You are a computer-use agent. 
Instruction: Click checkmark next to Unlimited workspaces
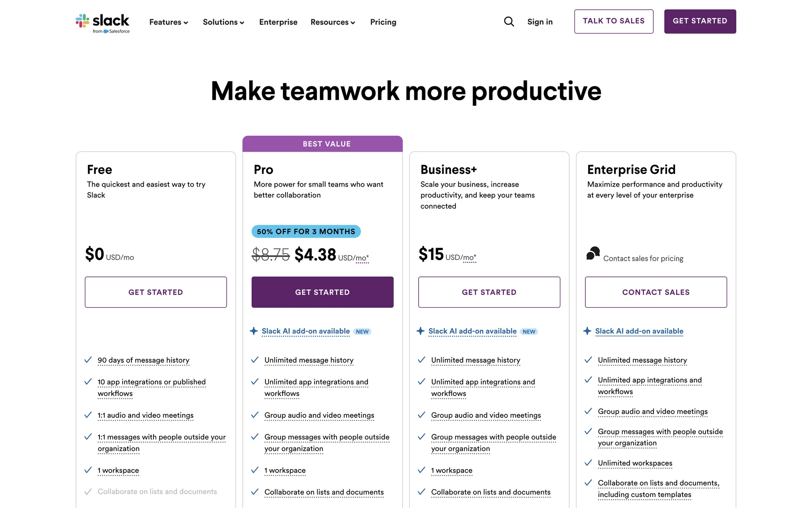pyautogui.click(x=588, y=463)
